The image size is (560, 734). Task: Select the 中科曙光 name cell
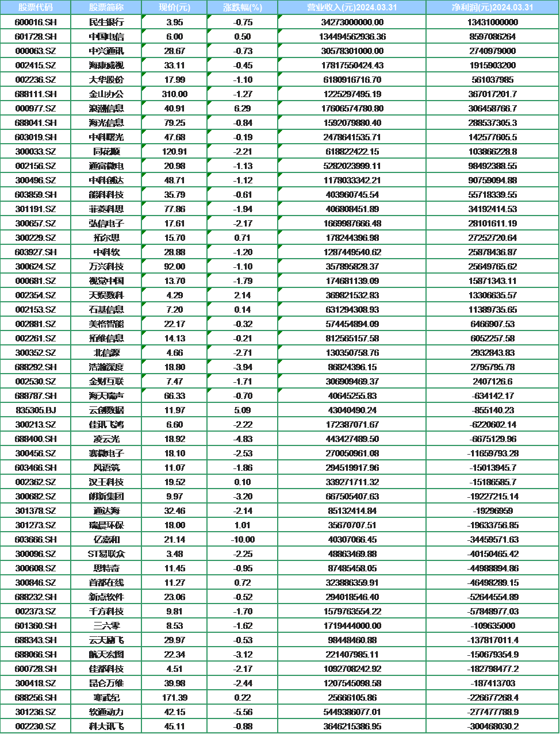point(106,137)
